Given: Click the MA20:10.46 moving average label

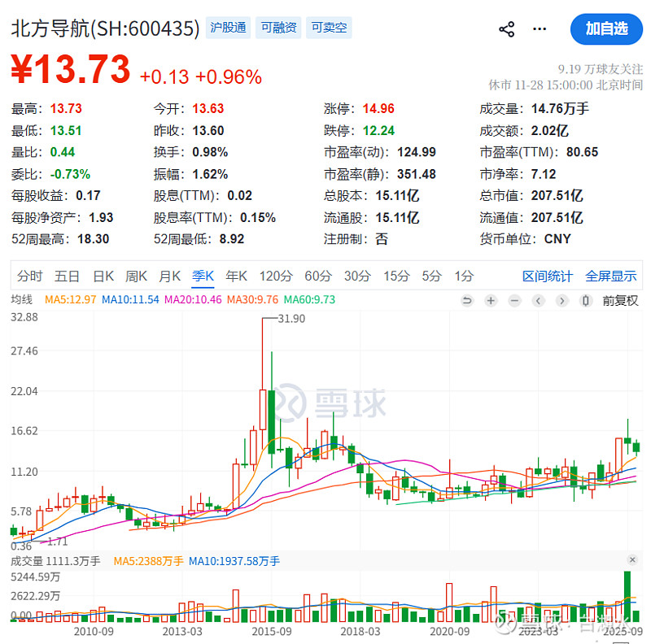Looking at the screenshot, I should tap(193, 299).
